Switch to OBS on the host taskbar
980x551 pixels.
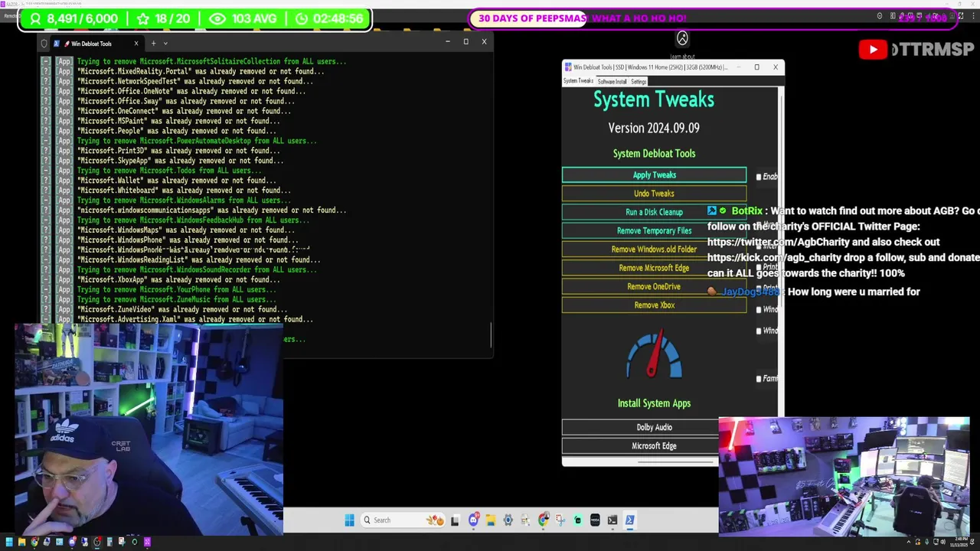(97, 542)
